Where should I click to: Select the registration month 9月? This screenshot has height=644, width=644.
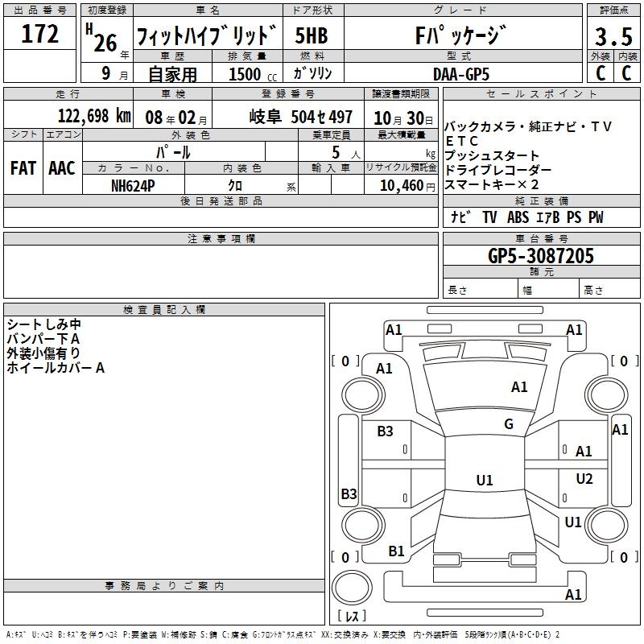pos(114,73)
